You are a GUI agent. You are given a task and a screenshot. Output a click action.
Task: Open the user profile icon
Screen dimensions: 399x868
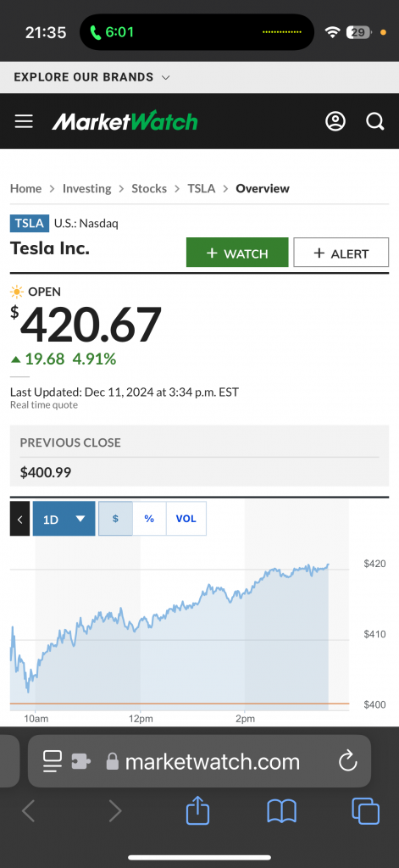(x=335, y=121)
